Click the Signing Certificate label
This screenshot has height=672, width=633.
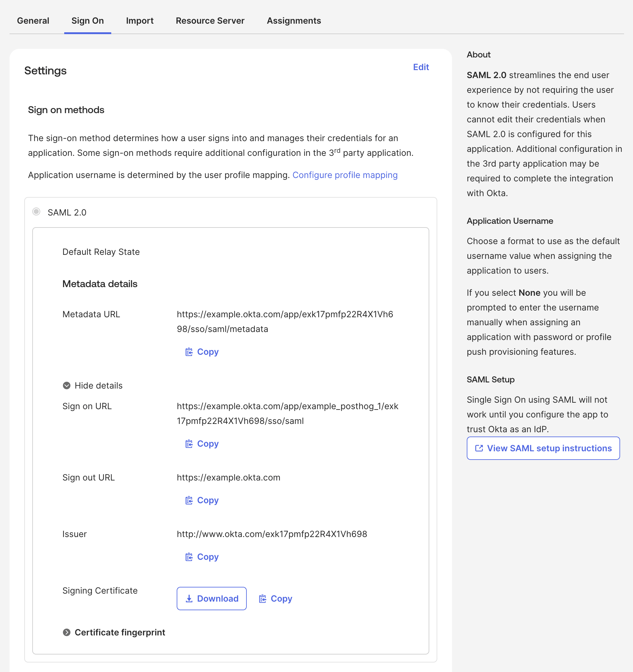(x=100, y=590)
